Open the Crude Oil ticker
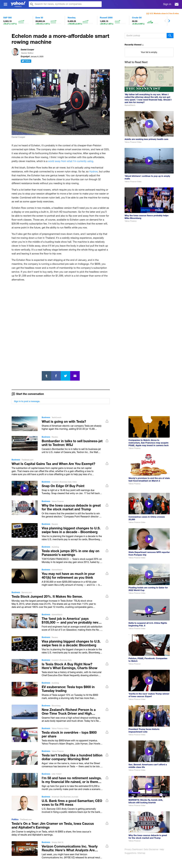The height and width of the screenshot is (868, 182). point(137,18)
